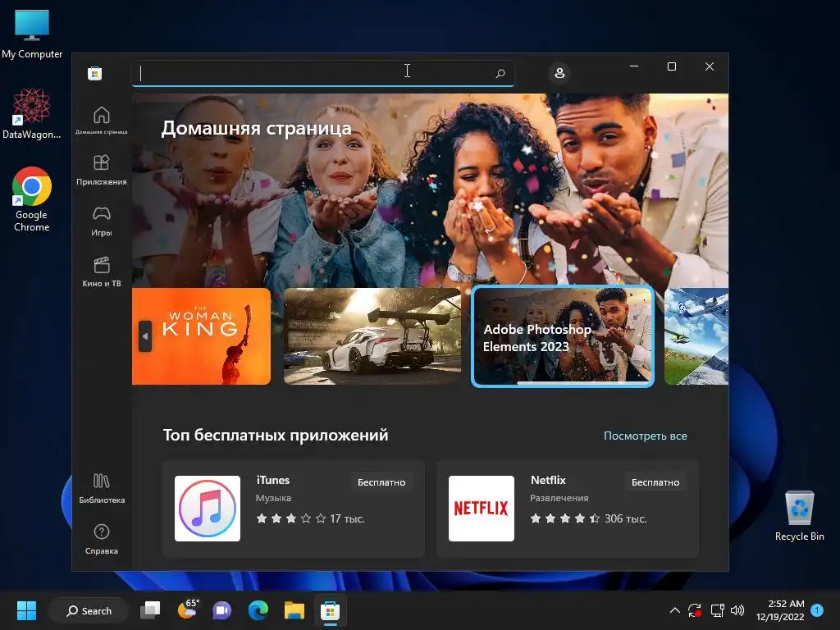840x630 pixels.
Task: Open the Apps (Приложения) section
Action: point(101,170)
